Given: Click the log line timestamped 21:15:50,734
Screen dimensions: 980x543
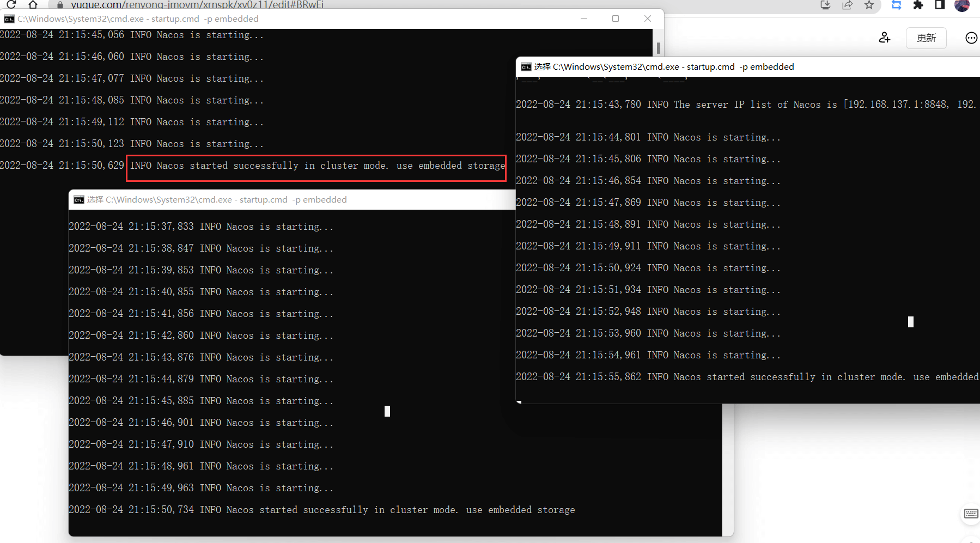Looking at the screenshot, I should 322,510.
